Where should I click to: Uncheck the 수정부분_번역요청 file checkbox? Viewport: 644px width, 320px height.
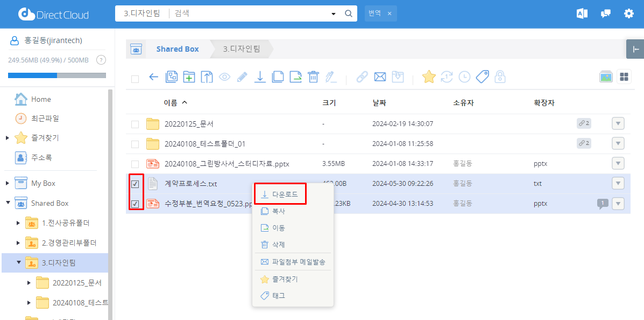[135, 204]
